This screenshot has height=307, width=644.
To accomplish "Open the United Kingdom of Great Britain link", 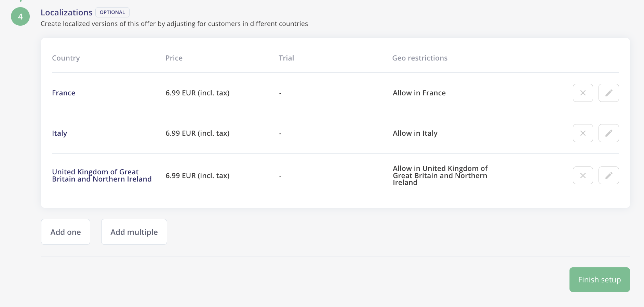I will click(x=102, y=175).
